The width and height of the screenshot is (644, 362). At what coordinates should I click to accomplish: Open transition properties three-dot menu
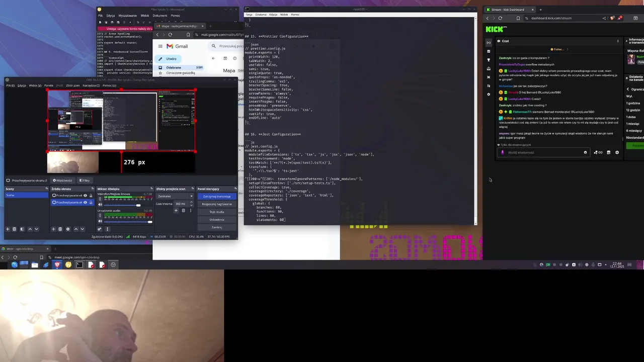191,211
